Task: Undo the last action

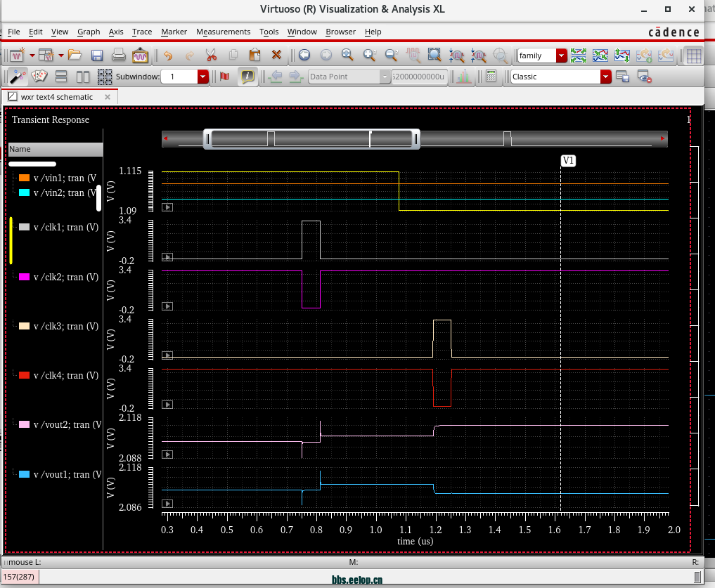Action: point(168,55)
